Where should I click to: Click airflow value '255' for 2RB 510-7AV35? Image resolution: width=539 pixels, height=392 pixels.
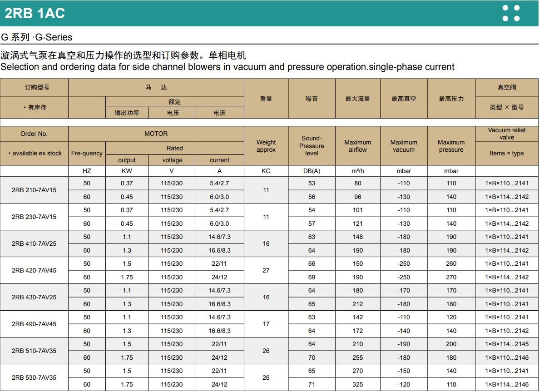[357, 357]
